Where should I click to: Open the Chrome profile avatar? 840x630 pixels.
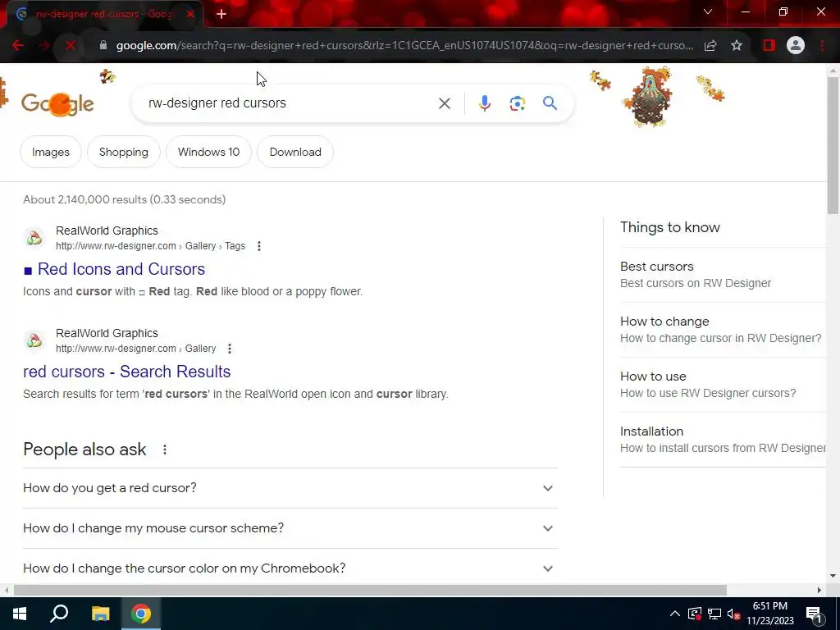pos(796,46)
